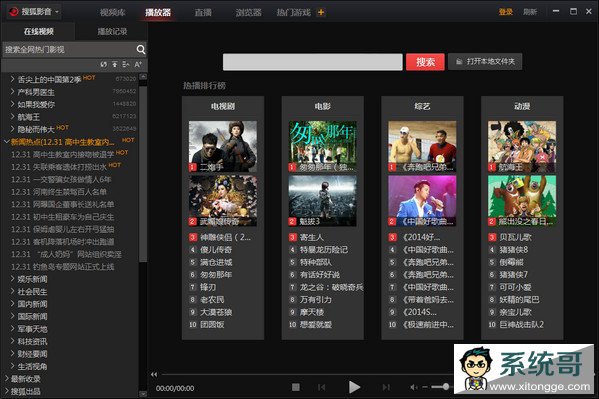Adjust the volume slider knob
Viewport: 599px width, 399px height.
(445, 387)
